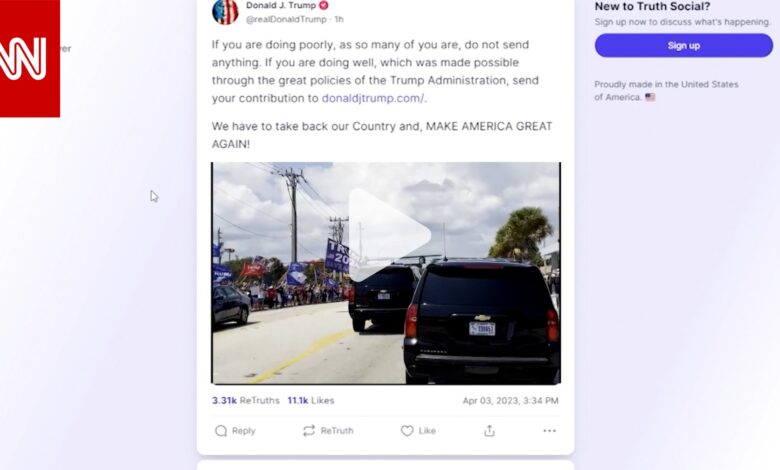Viewport: 780px width, 470px height.
Task: Click the red verified badge icon
Action: coord(323,5)
